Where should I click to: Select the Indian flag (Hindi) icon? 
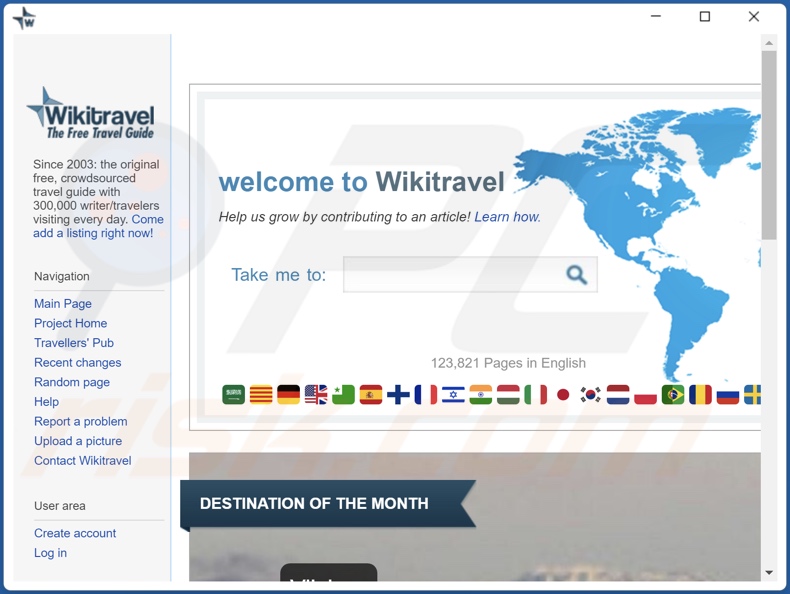point(481,394)
